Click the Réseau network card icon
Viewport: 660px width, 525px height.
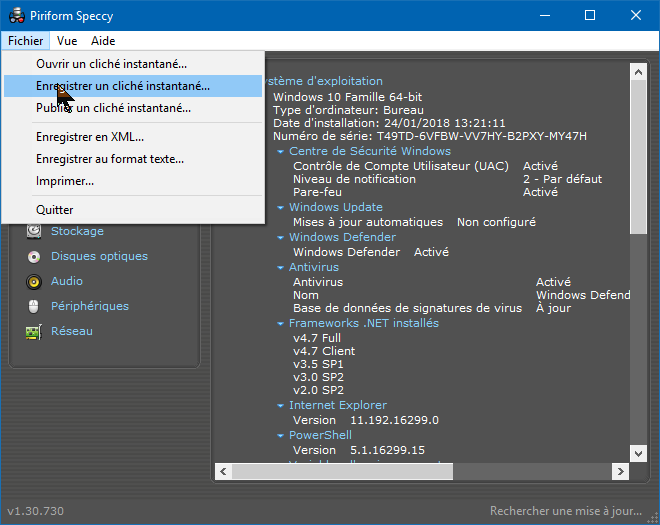click(x=34, y=332)
